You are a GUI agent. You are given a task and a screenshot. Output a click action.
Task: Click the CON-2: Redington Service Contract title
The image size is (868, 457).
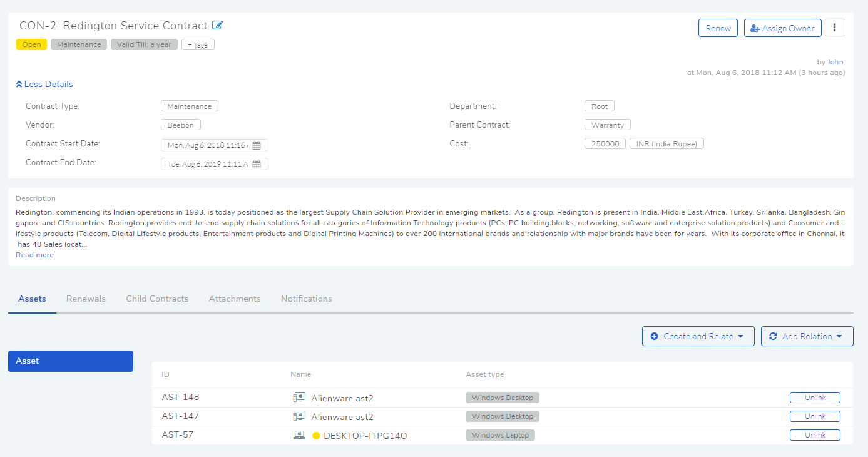pos(113,26)
